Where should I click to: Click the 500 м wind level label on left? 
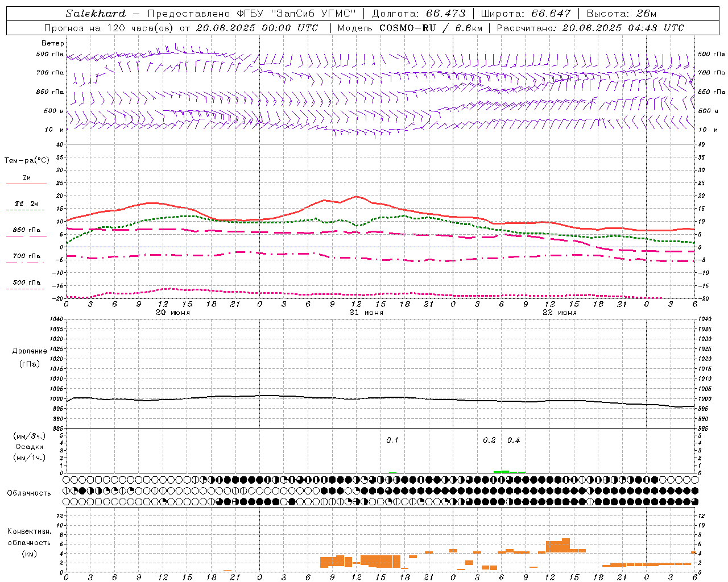(x=54, y=111)
